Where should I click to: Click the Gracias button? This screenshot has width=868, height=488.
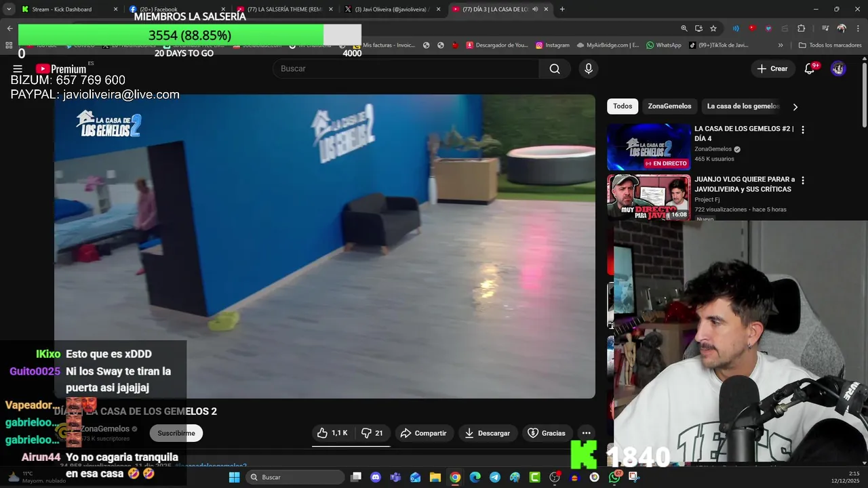click(x=547, y=433)
